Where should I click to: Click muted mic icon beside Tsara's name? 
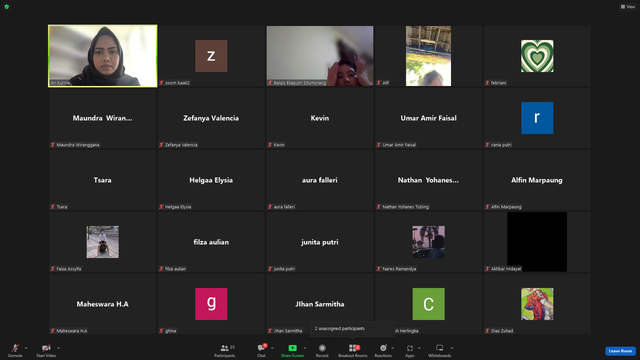pos(53,207)
